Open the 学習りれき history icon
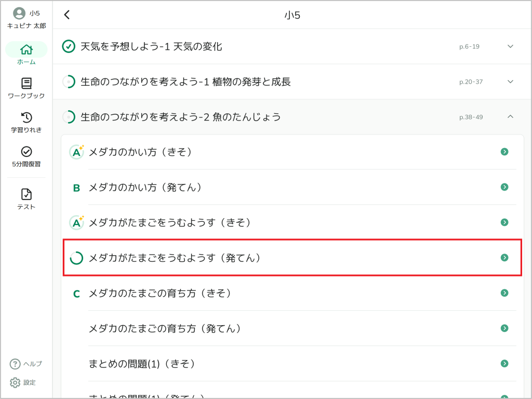 [26, 117]
